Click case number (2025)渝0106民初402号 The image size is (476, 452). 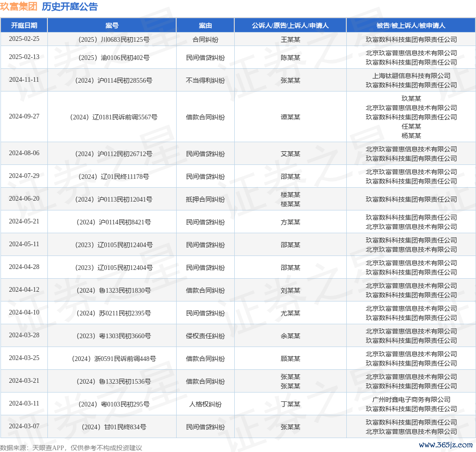pyautogui.click(x=113, y=58)
